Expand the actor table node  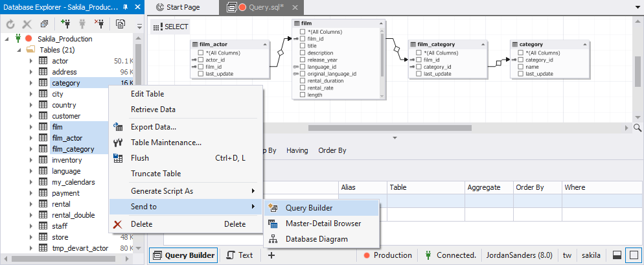[31, 61]
